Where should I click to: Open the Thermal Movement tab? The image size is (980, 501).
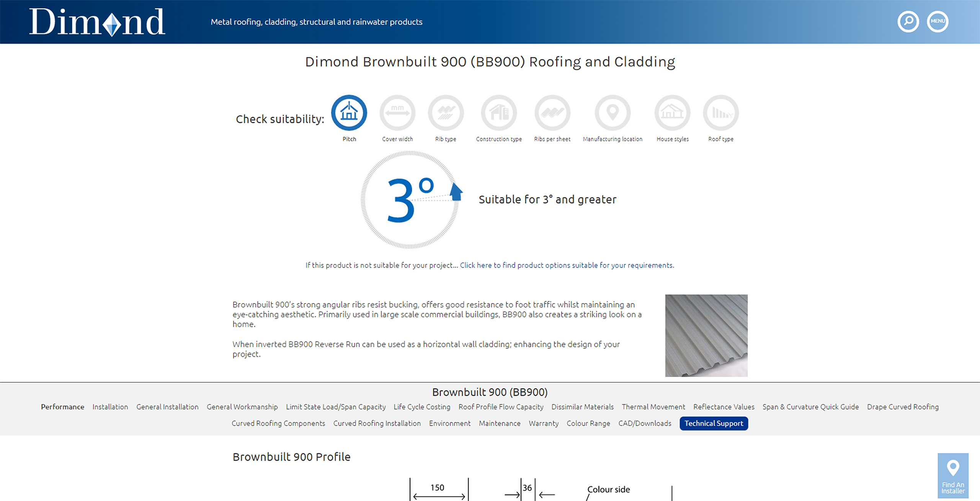(653, 407)
